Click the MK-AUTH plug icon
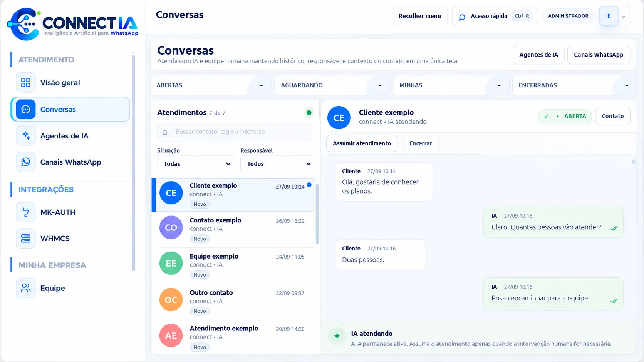The image size is (644, 362). [x=26, y=212]
